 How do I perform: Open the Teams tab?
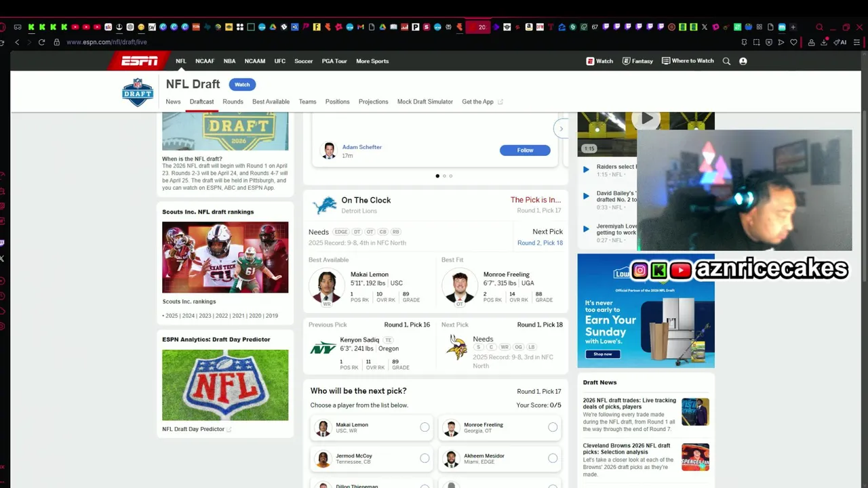308,102
